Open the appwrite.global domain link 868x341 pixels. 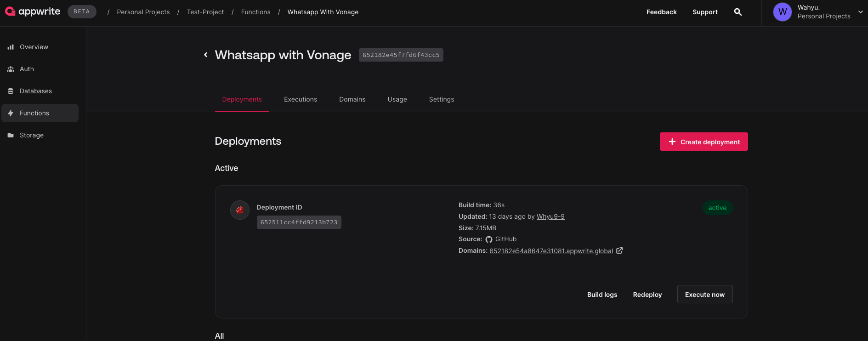pos(551,251)
